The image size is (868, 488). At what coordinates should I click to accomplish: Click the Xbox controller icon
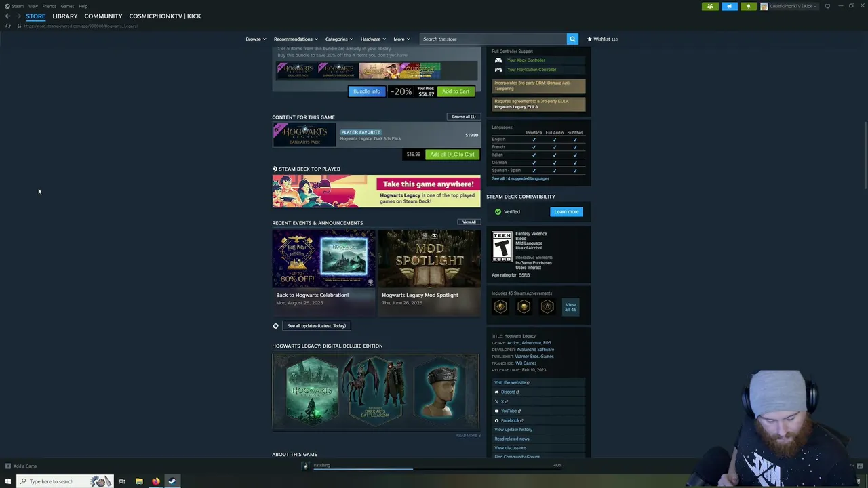tap(498, 60)
